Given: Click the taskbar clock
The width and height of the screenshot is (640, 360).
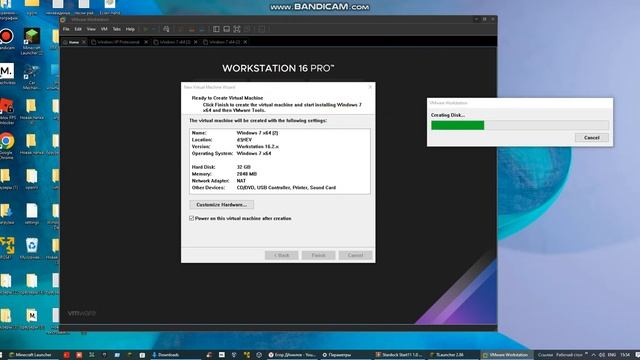Looking at the screenshot, I should (625, 355).
